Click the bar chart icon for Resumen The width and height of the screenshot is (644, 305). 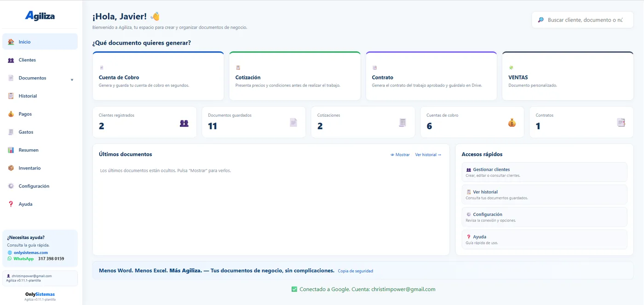tap(11, 150)
